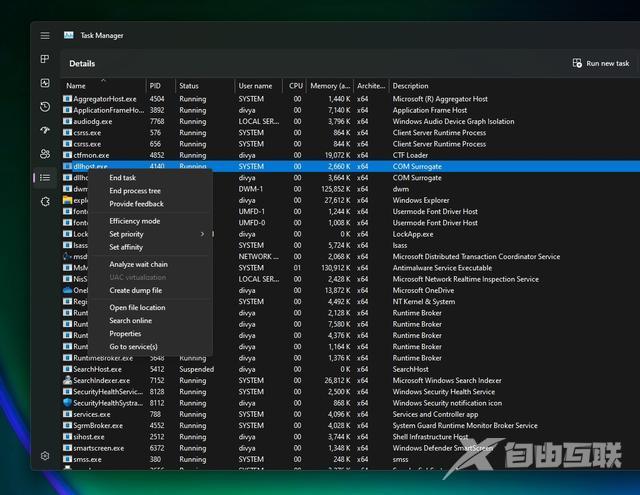
Task: Open Properties from context menu
Action: click(x=125, y=333)
